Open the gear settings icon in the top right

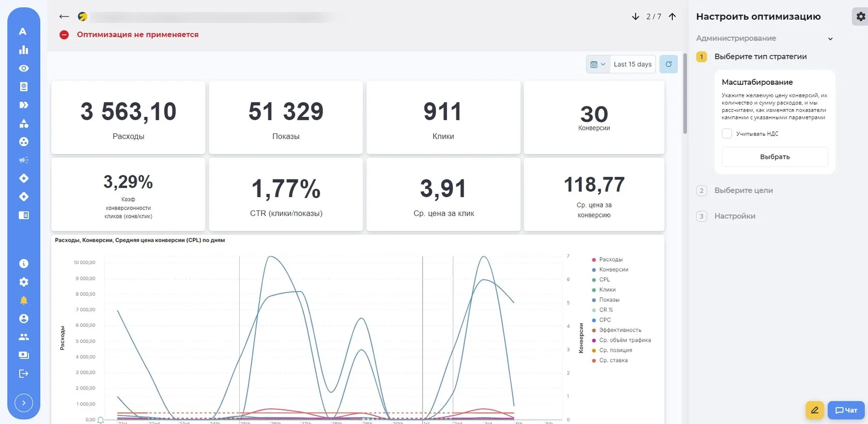point(860,17)
